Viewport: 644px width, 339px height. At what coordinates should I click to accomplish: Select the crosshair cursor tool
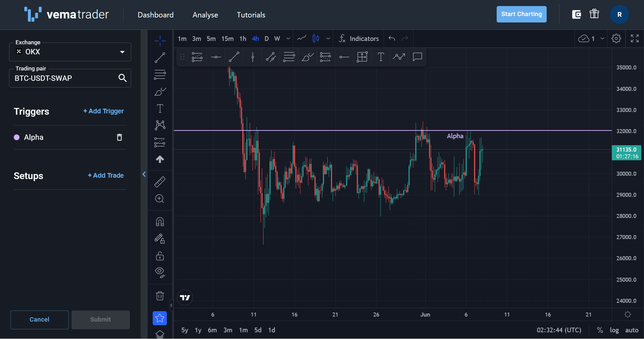click(160, 41)
